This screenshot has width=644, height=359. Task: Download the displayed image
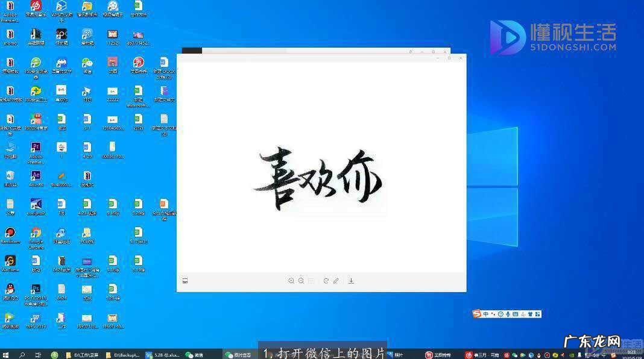[352, 281]
